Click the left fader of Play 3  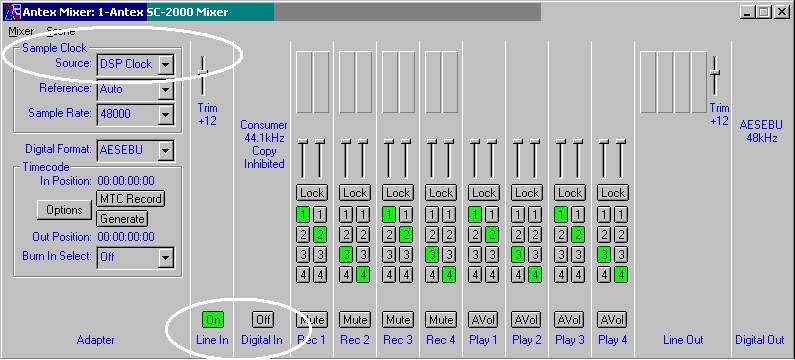point(561,158)
